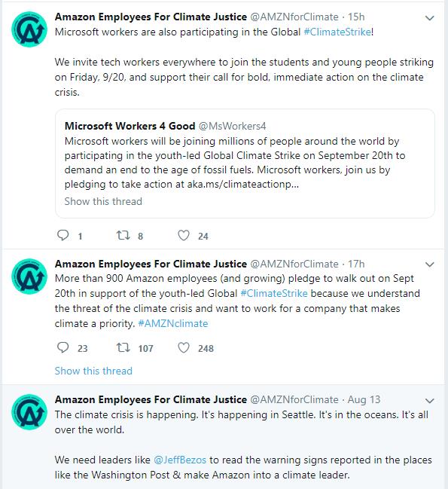The height and width of the screenshot is (489, 448).
Task: Expand options chevron on the 15h tweet
Action: tap(430, 18)
